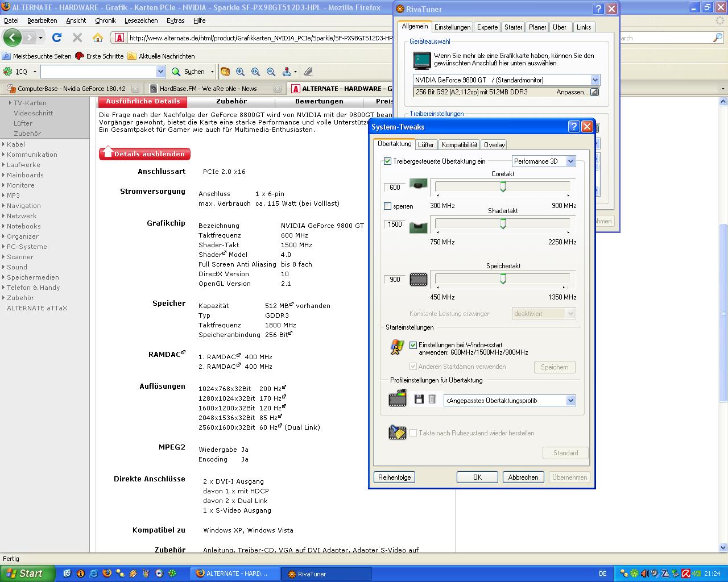Switch to RivaTuner Einstellungen tab
The image size is (728, 582).
pos(453,27)
